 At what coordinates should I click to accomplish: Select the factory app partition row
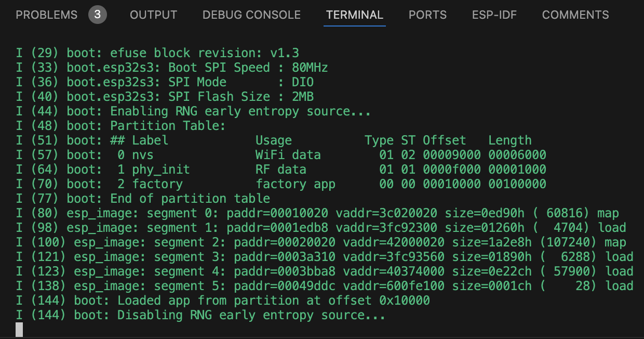point(280,184)
